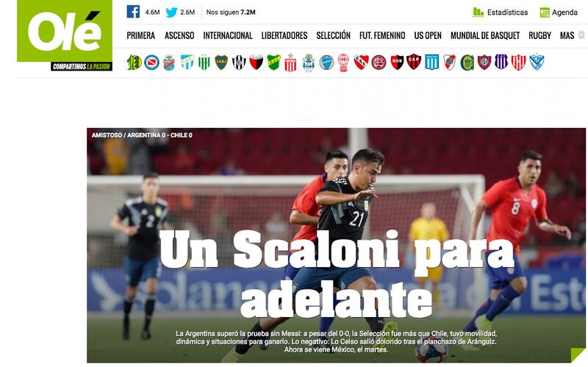Select the Aldosivi shark crest
This screenshot has width=588, height=367.
coord(134,63)
